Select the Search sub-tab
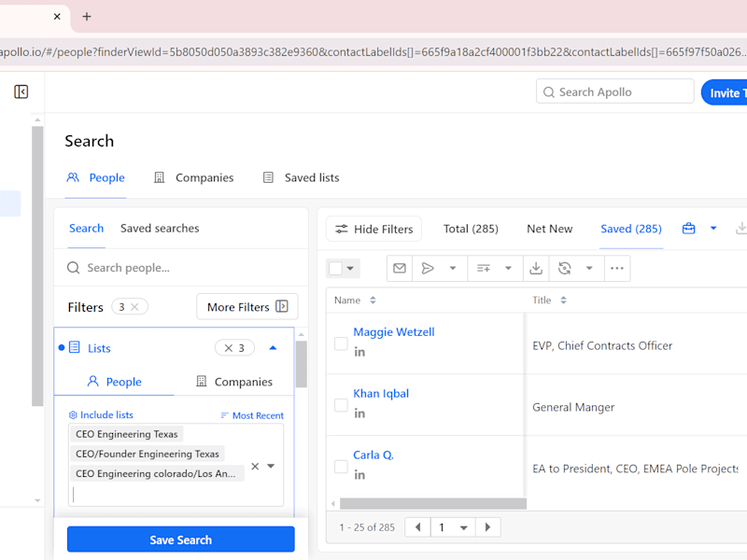Image resolution: width=747 pixels, height=560 pixels. 86,228
